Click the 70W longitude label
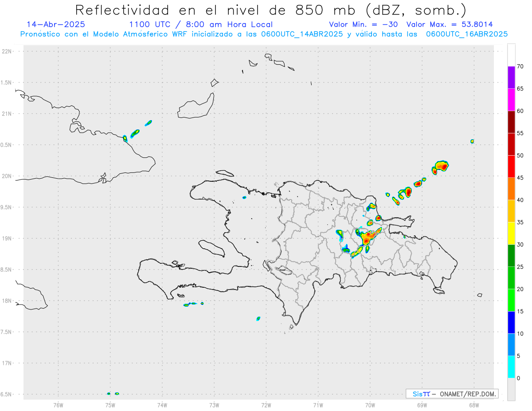Screen dimensions: 532x411 (x=370, y=405)
